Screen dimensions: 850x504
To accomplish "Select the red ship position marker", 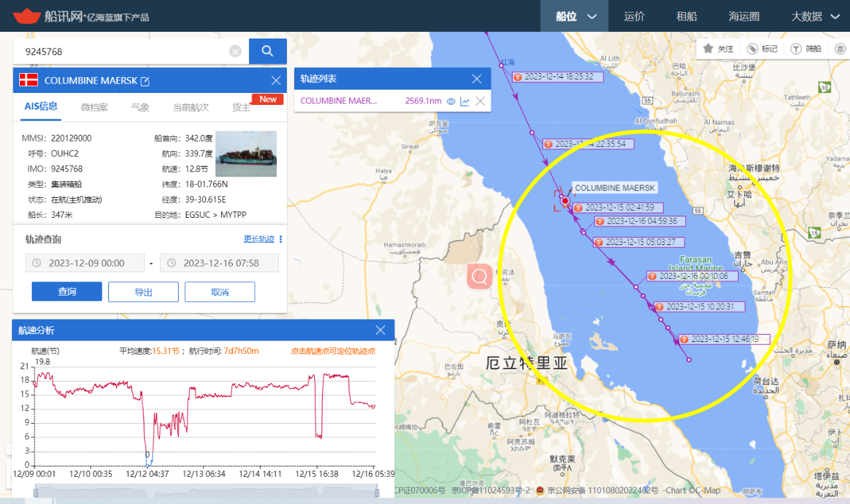I will click(x=564, y=201).
